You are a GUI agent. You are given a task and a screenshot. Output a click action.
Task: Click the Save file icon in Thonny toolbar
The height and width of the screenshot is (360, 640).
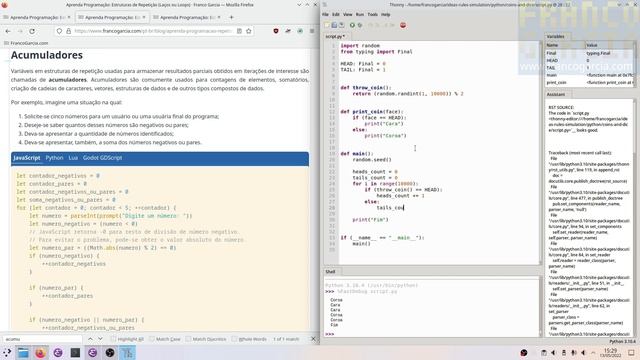click(x=341, y=25)
